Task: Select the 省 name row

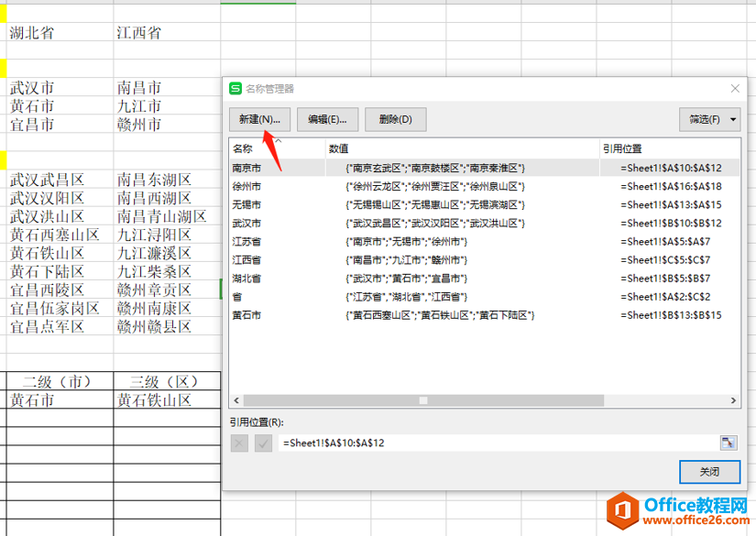Action: click(x=485, y=297)
